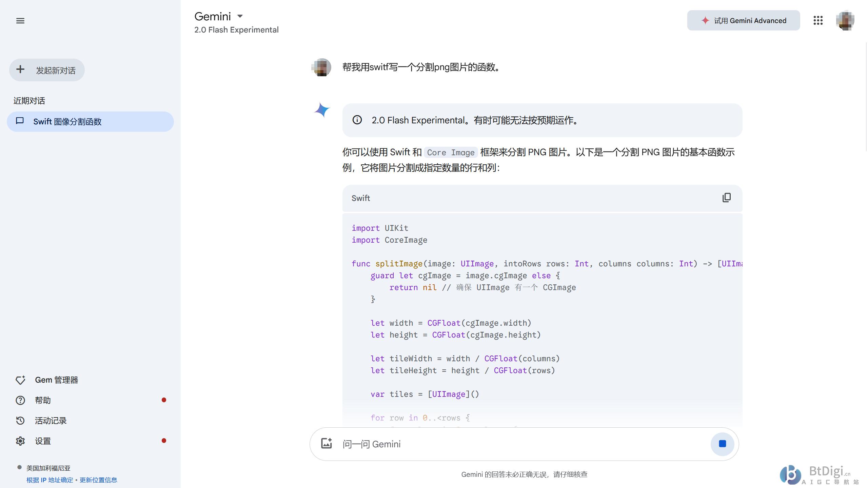This screenshot has width=868, height=488.
Task: Copy the Swift code block
Action: (x=726, y=198)
